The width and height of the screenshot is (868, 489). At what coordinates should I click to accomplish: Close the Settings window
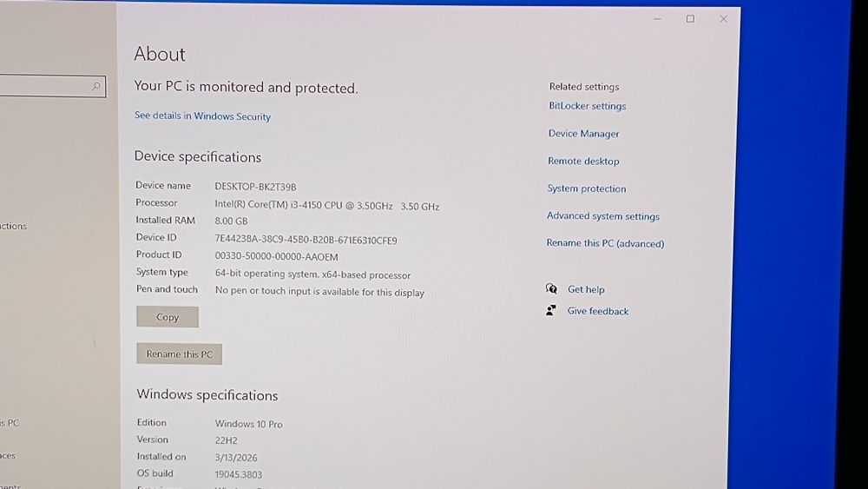tap(724, 19)
